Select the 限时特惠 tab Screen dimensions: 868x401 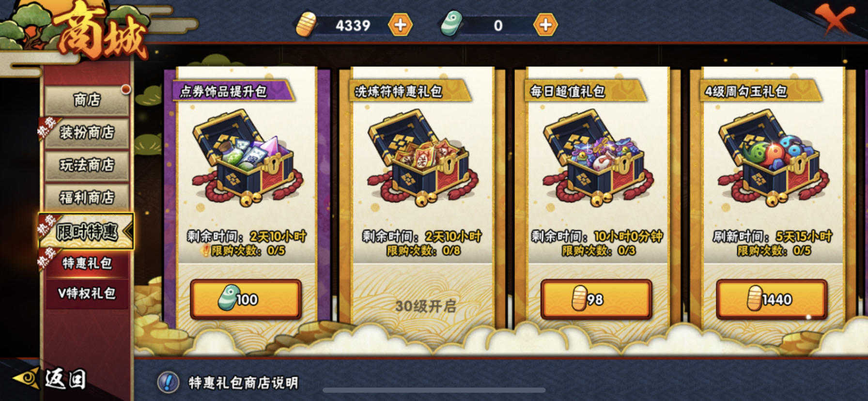click(x=87, y=231)
